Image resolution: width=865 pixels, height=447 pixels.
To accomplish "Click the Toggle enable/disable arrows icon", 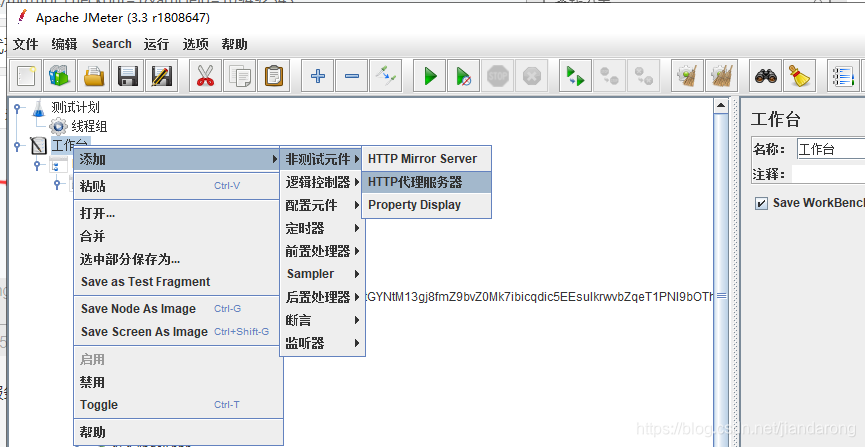I will tap(386, 76).
